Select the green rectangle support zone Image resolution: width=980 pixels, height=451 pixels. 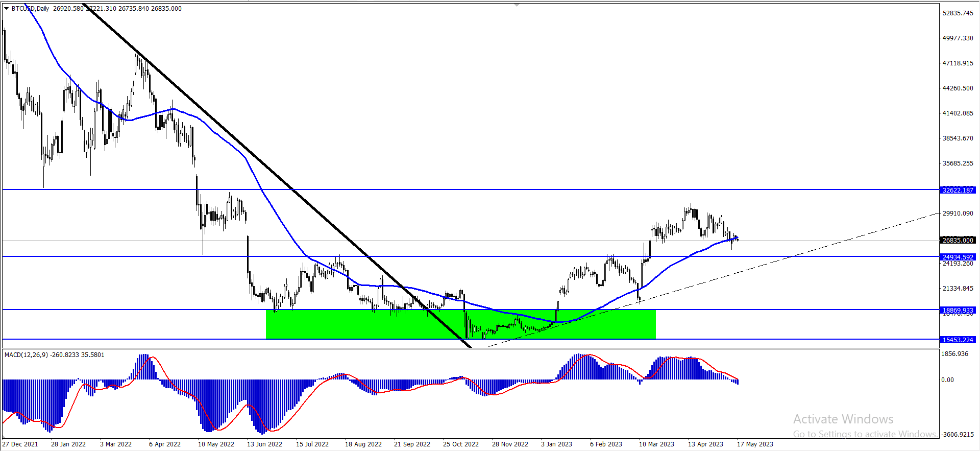(x=461, y=324)
